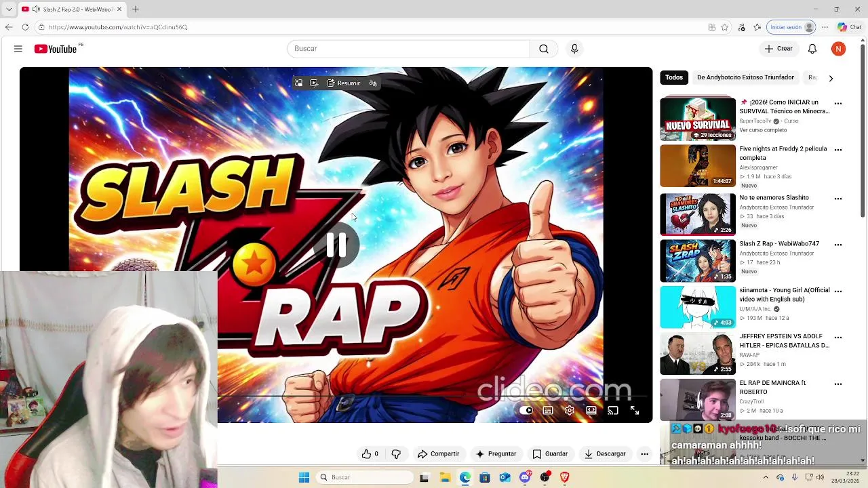
Task: Dislike the video with thumbs down
Action: tap(397, 454)
